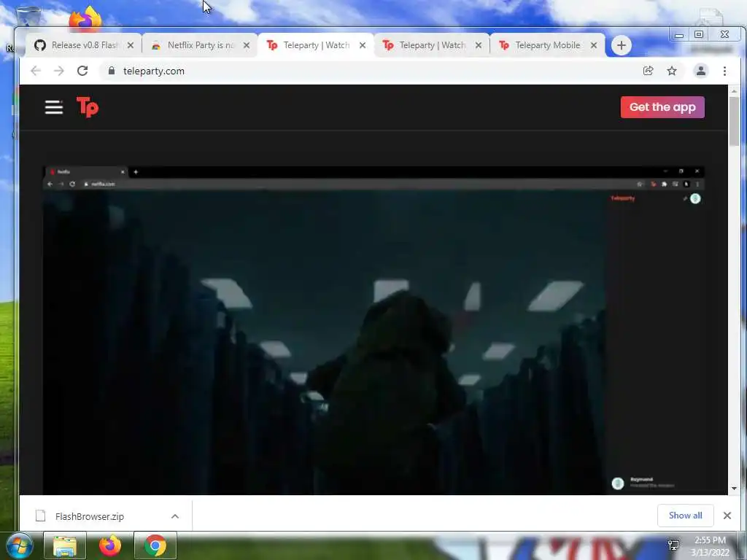Open the FlashBrowser.zip download
Image resolution: width=747 pixels, height=560 pixels.
click(90, 516)
